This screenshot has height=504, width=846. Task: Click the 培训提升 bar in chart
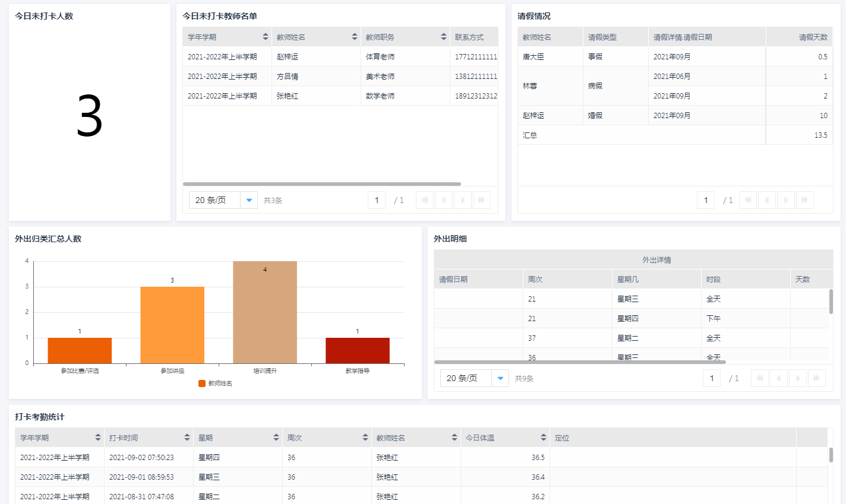click(x=265, y=312)
